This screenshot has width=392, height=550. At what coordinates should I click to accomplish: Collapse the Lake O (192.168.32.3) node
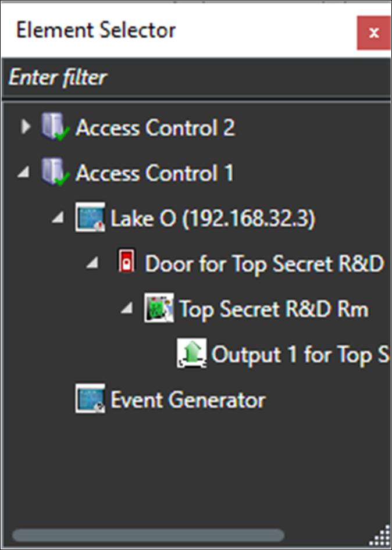tap(58, 219)
